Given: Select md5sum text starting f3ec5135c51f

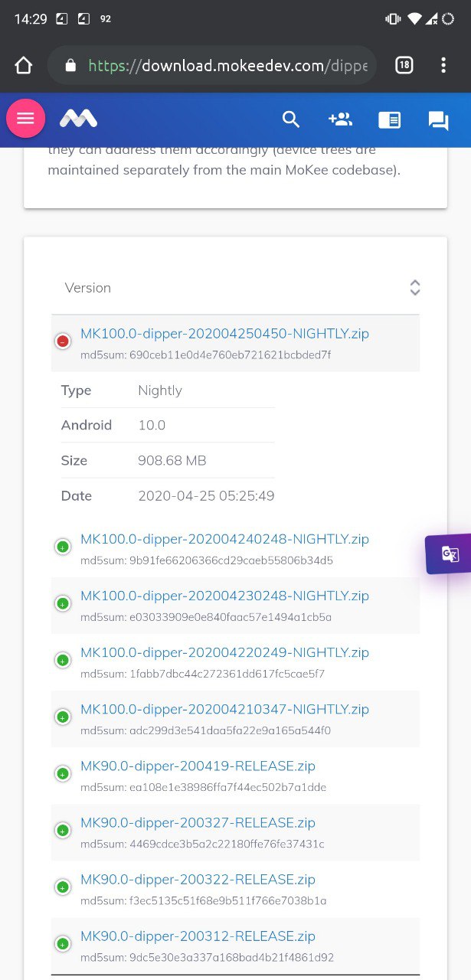Looking at the screenshot, I should click(204, 900).
